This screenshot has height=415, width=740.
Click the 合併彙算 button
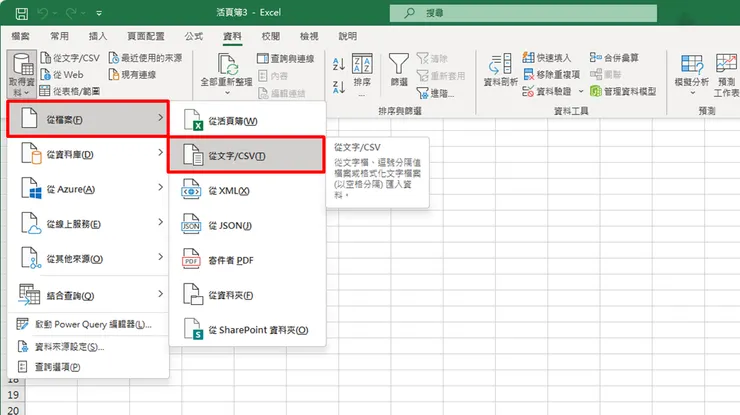[x=614, y=58]
